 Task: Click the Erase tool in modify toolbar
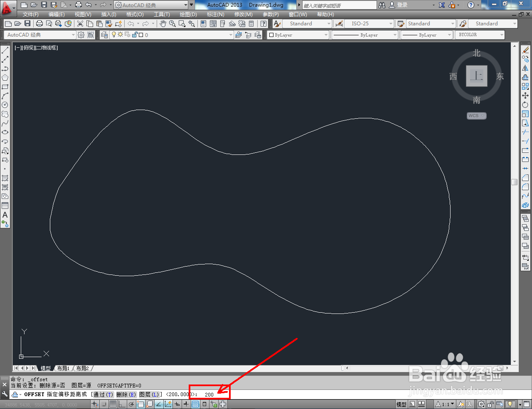pyautogui.click(x=525, y=50)
